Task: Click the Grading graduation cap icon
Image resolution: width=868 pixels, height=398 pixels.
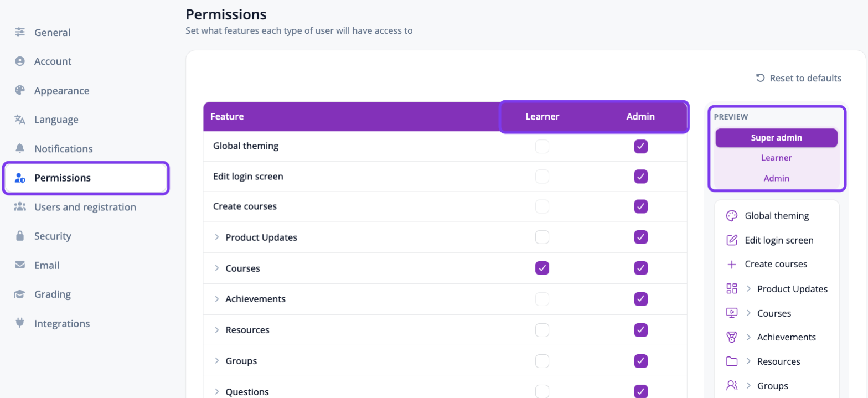Action: [x=20, y=294]
